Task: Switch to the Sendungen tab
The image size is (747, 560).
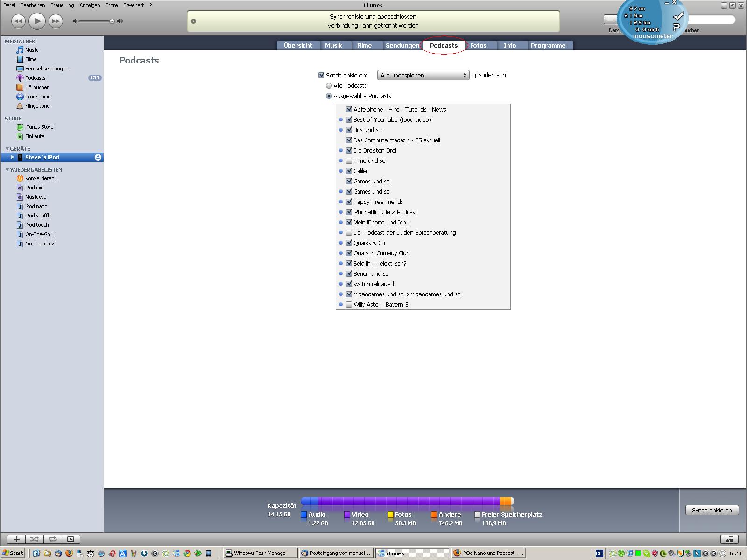Action: click(402, 45)
